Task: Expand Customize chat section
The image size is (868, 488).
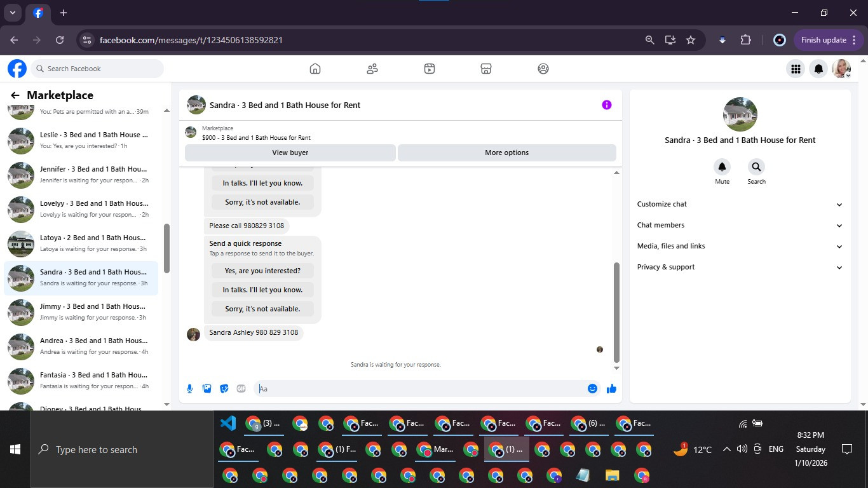Action: click(740, 205)
